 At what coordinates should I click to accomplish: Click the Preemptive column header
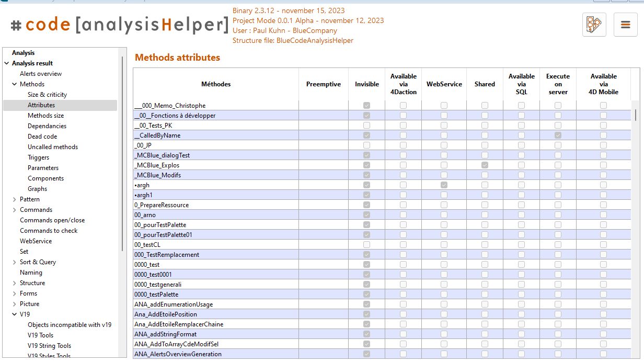click(x=324, y=84)
